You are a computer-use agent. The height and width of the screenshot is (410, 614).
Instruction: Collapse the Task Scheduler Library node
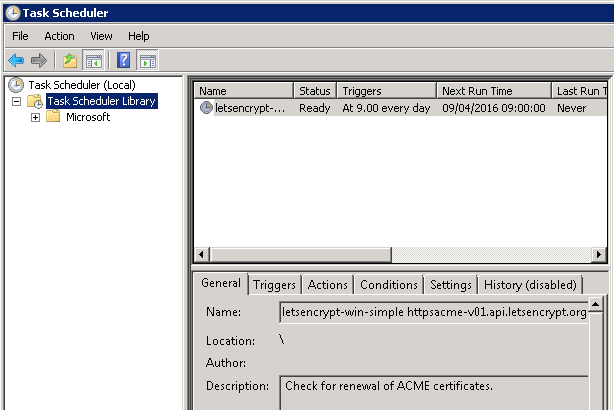click(17, 101)
